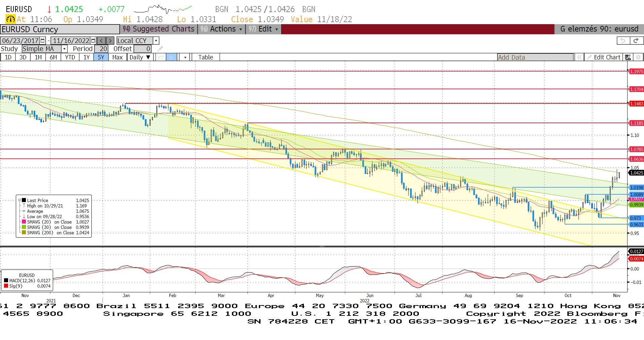Click the orange gauge icon near At 11:06
644x340 pixels.
(10, 19)
